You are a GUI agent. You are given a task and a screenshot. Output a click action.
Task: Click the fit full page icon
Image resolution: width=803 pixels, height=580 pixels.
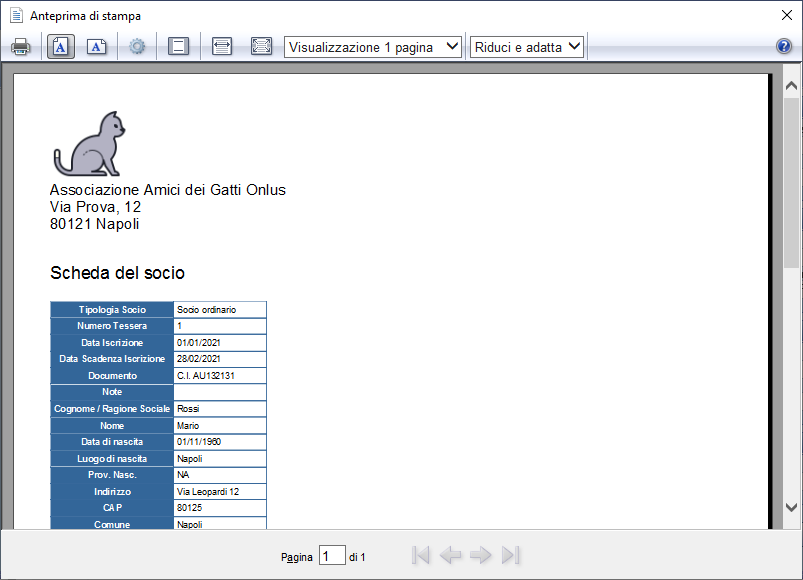coord(261,47)
